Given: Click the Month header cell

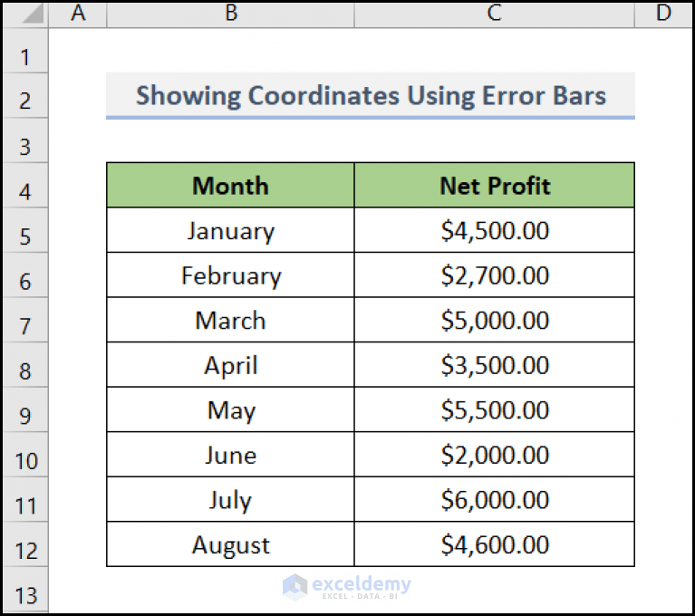Looking at the screenshot, I should [230, 185].
